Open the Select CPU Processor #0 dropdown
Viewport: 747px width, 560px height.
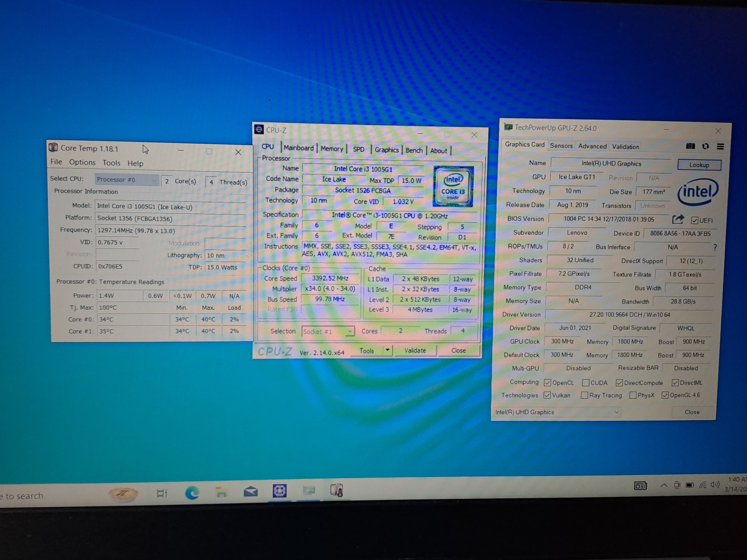127,180
